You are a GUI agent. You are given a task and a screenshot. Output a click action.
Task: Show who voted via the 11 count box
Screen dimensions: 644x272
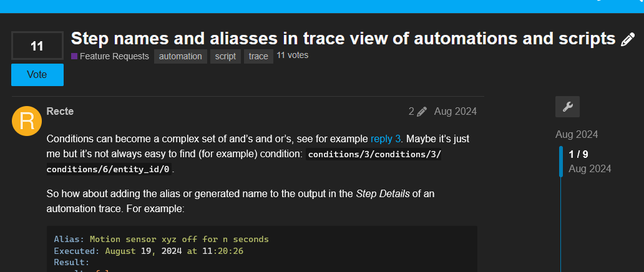[37, 46]
